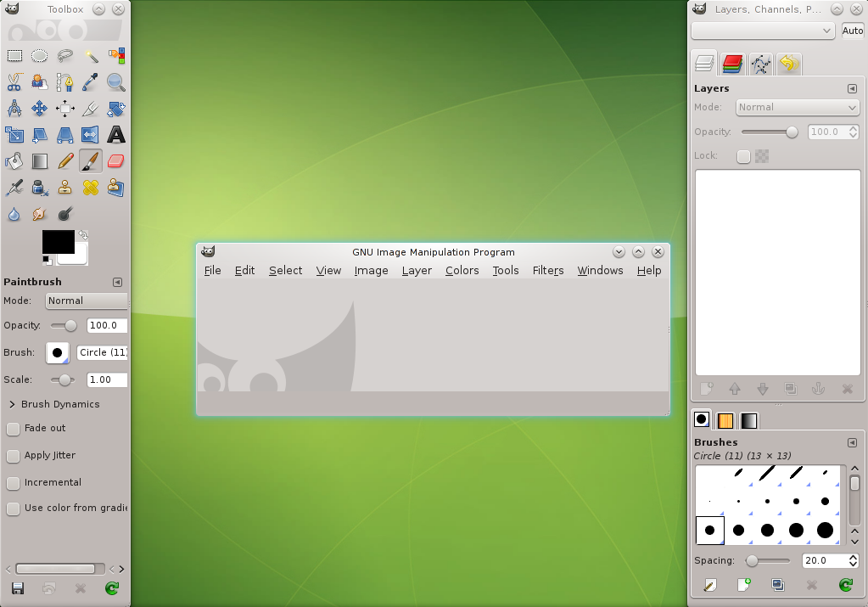Adjust the Paintbrush Opacity slider
The width and height of the screenshot is (868, 607).
(x=64, y=326)
